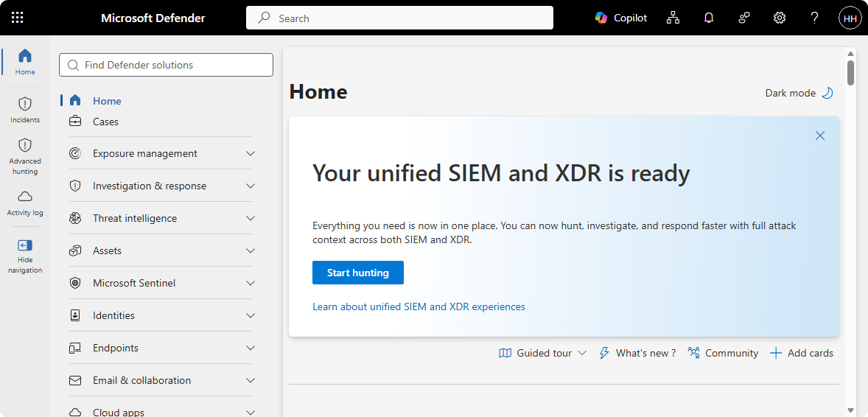Open the feedback people icon in header

(744, 18)
